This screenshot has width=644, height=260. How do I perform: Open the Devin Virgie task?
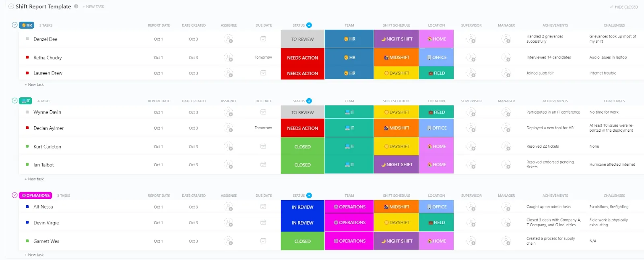(46, 223)
